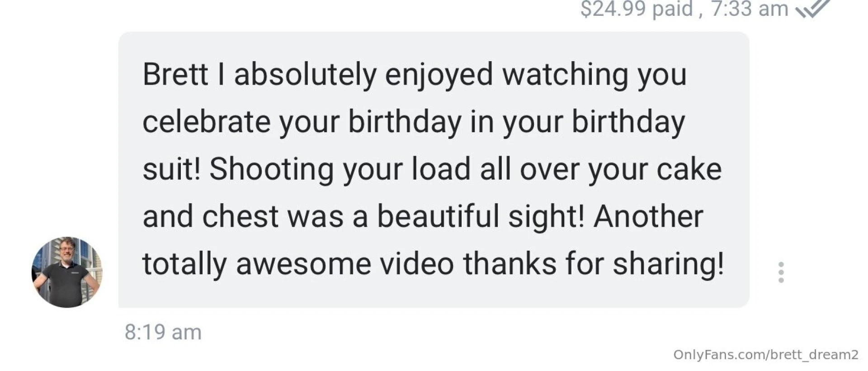
Task: Click the $24.99 paid label
Action: tap(637, 8)
